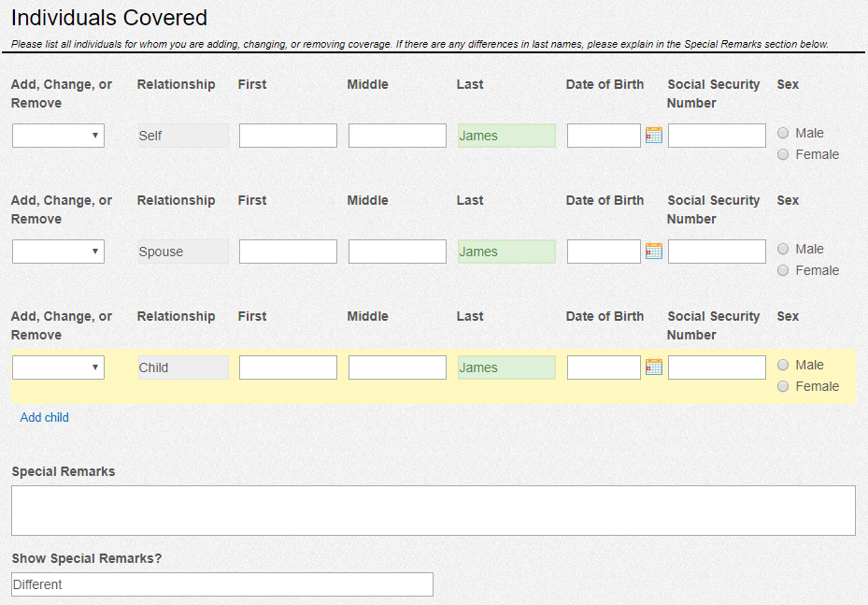
Task: Click the Last name field for Child
Action: click(x=506, y=367)
